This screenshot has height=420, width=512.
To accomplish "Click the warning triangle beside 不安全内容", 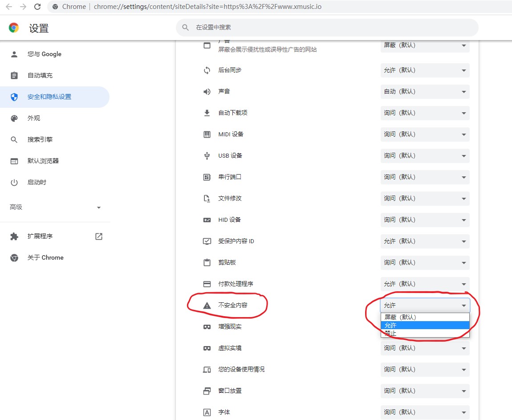I will click(207, 306).
